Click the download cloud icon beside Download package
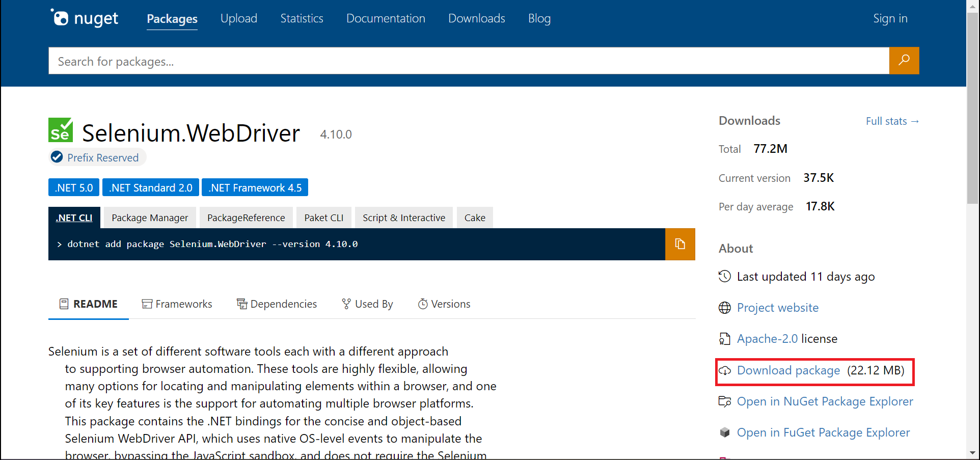 pos(726,371)
